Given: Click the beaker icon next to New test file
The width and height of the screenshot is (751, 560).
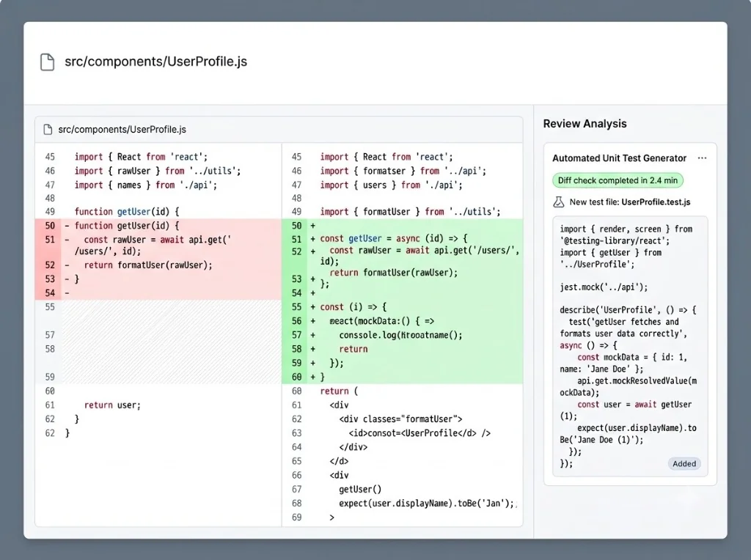Looking at the screenshot, I should click(558, 202).
